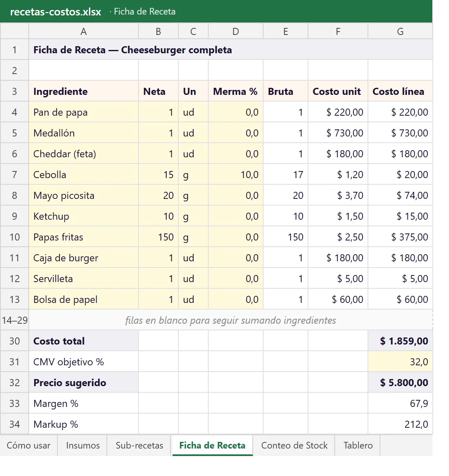Select column F header
The image size is (449, 476).
(x=338, y=31)
